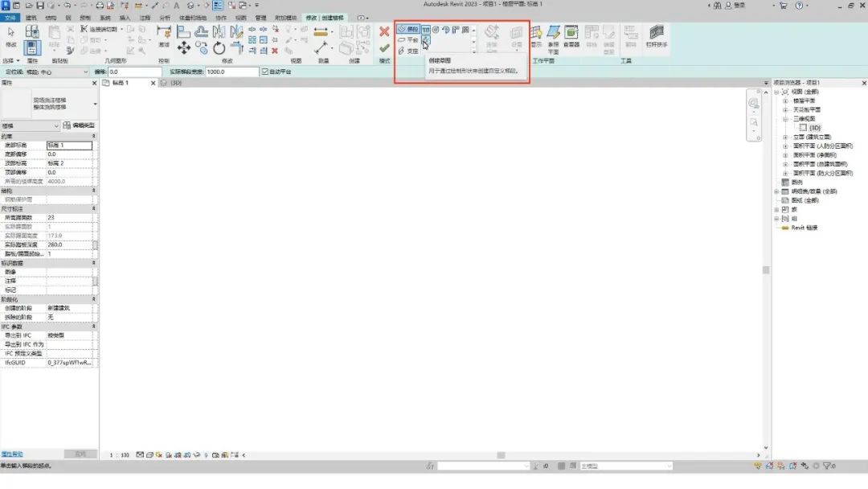The height and width of the screenshot is (489, 868).
Task: Choose the Run (梯段) stair component
Action: [x=408, y=29]
